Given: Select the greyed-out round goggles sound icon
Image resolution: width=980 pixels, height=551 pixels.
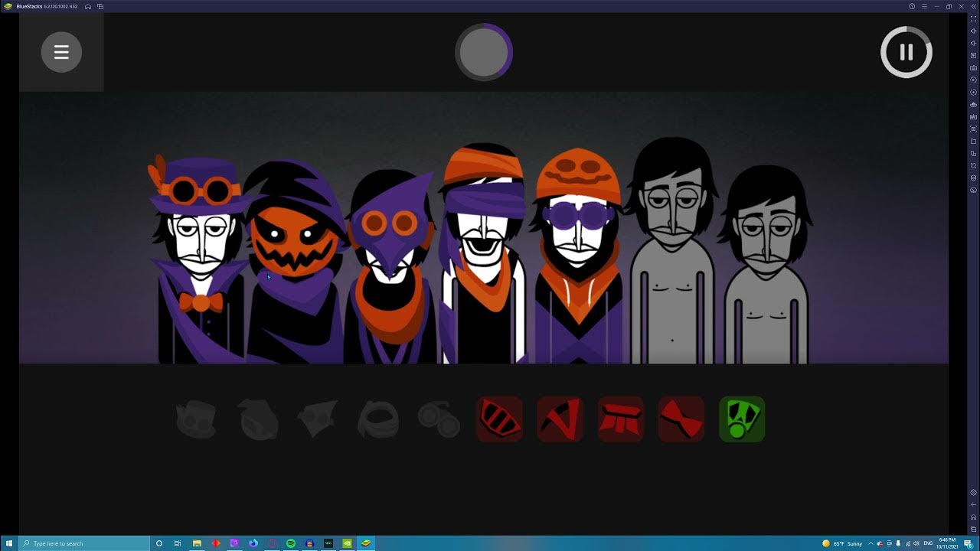Looking at the screenshot, I should (x=439, y=419).
